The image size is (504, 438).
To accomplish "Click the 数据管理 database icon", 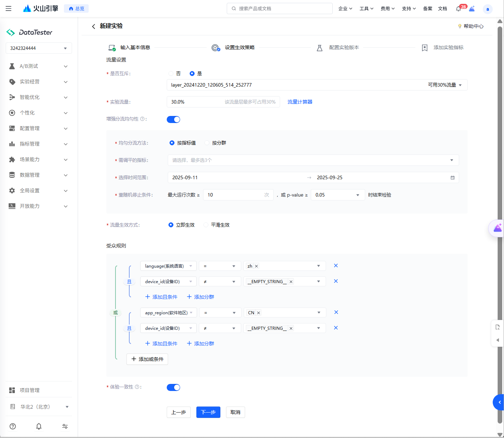I will tap(12, 175).
